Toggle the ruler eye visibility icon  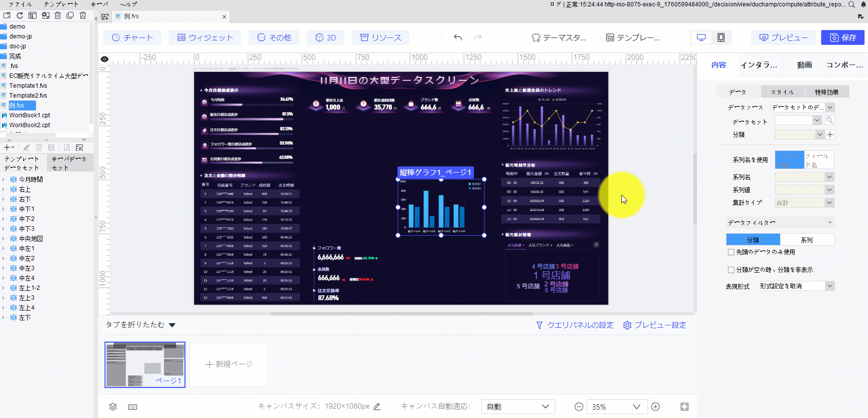[105, 59]
